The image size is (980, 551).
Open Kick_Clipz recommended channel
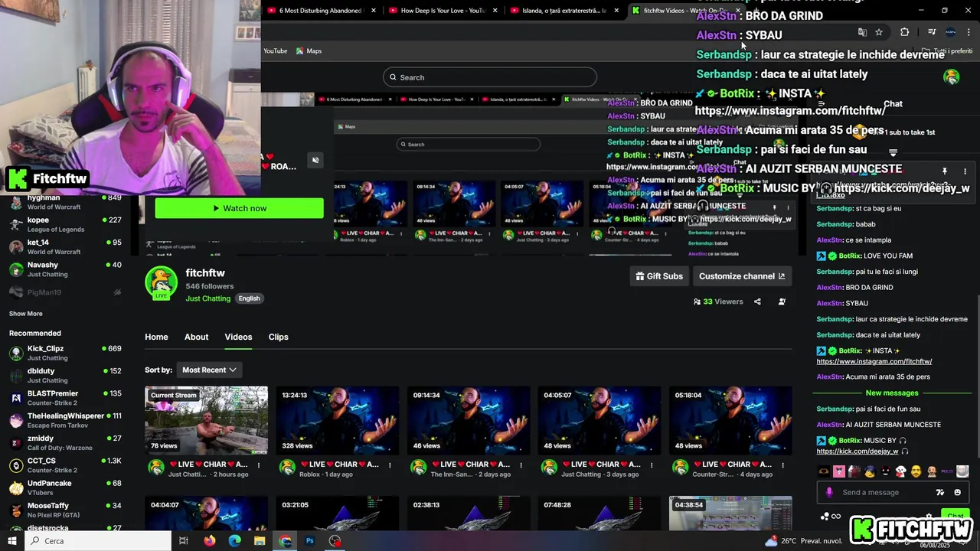[65, 353]
